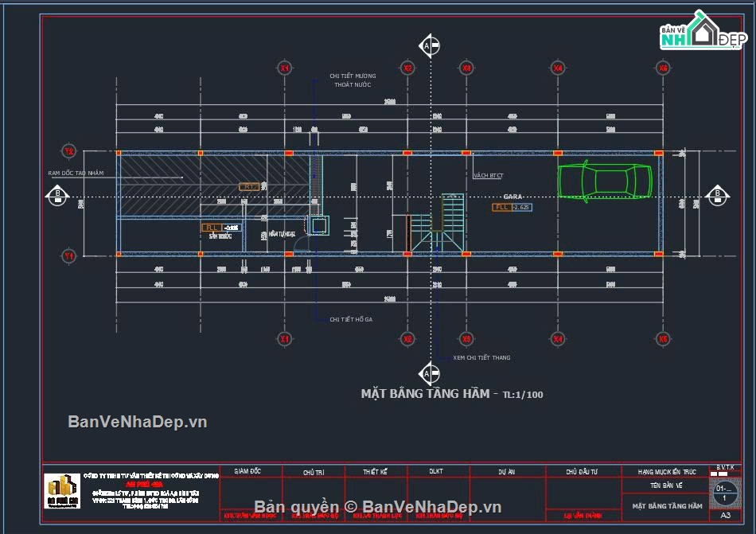Click the DỰ ÁN title block header
The width and height of the screenshot is (756, 534).
[506, 472]
